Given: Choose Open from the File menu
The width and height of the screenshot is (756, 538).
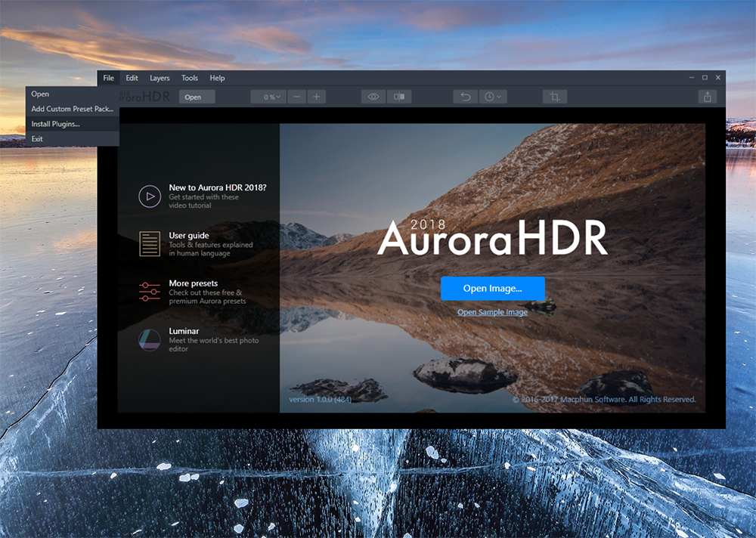Looking at the screenshot, I should tap(73, 94).
